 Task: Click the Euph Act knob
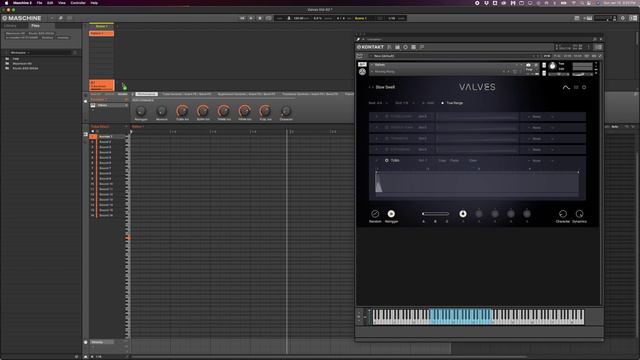(x=203, y=111)
